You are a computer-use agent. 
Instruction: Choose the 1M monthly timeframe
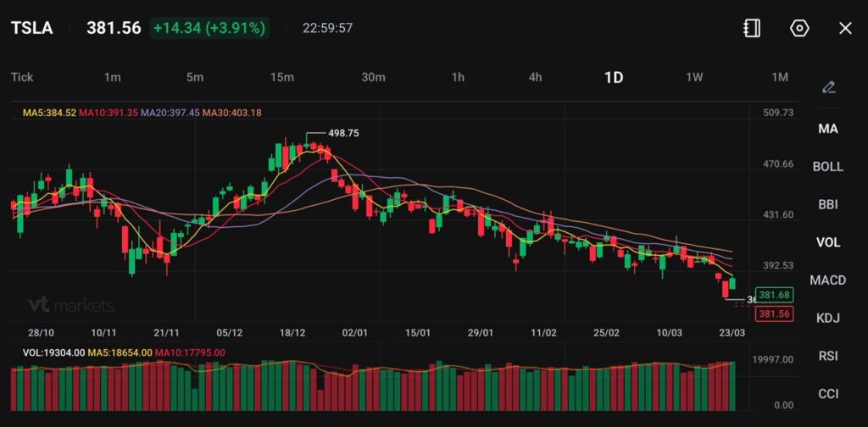point(780,77)
